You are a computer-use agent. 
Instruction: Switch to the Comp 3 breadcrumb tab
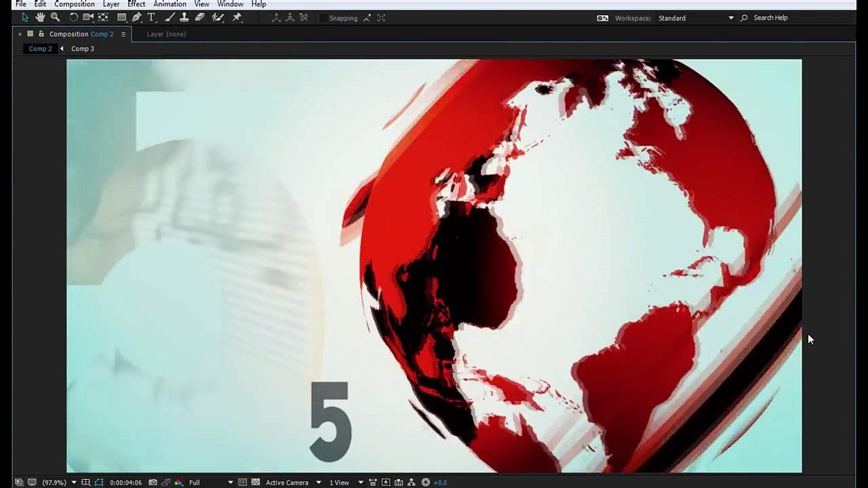(x=83, y=49)
